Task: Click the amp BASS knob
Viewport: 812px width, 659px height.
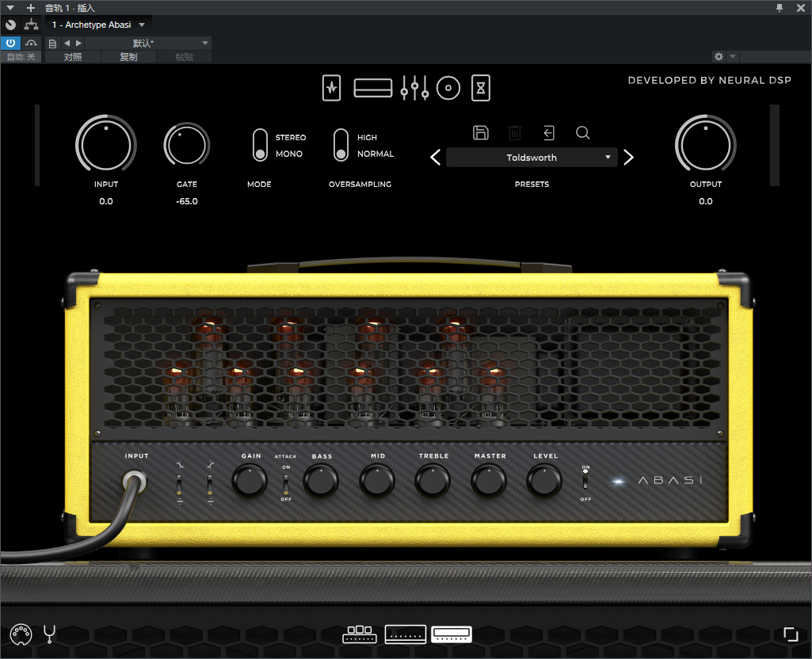Action: 321,481
